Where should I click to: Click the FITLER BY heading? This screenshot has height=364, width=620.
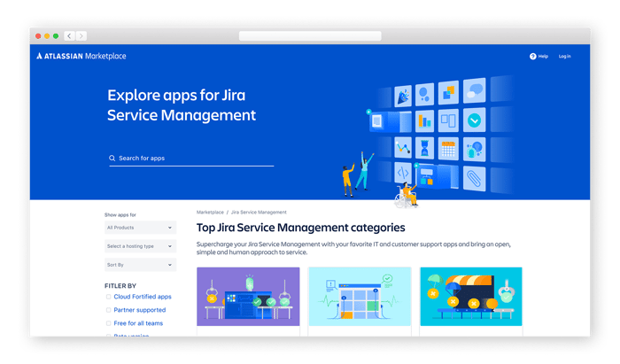click(x=120, y=286)
